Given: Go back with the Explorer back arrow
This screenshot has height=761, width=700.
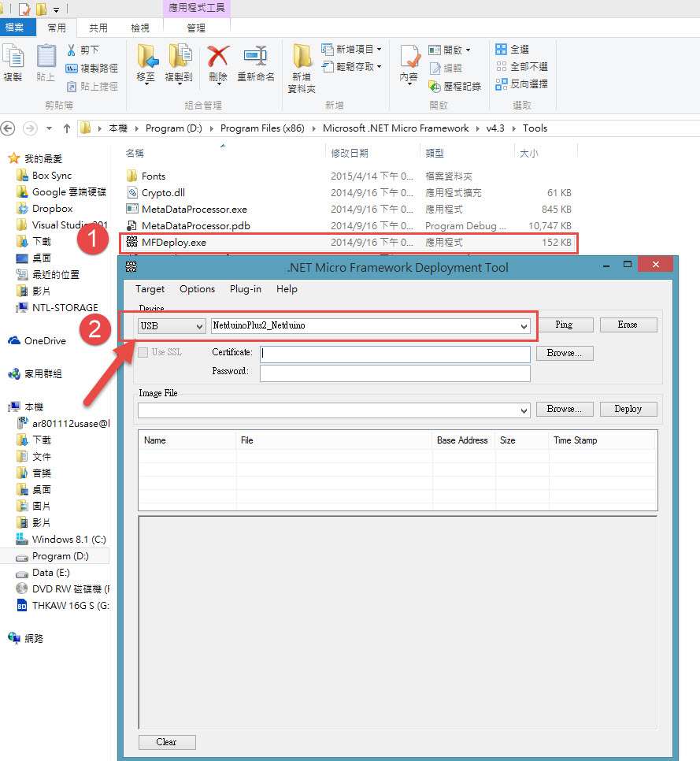Looking at the screenshot, I should (x=7, y=128).
